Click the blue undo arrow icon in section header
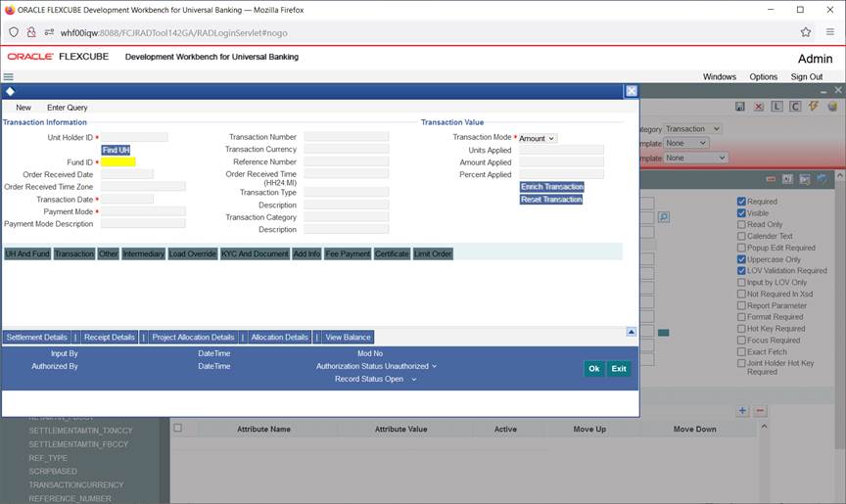The image size is (846, 504). click(822, 179)
